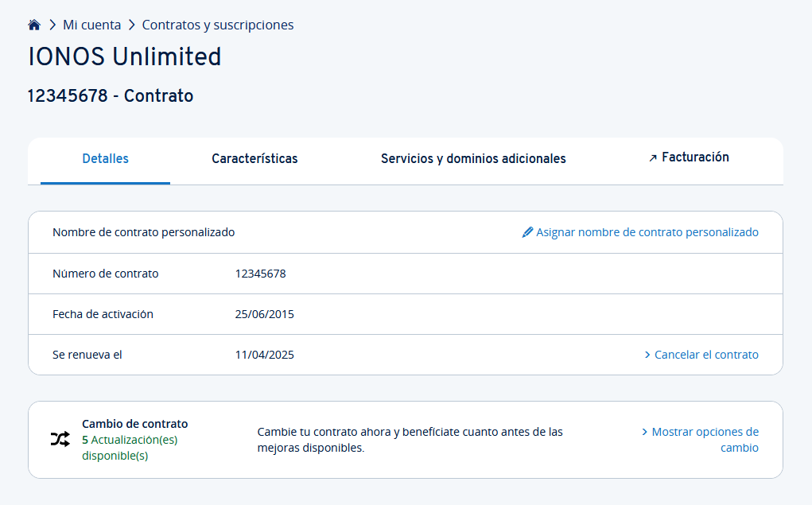
Task: Open Servicios y dominios adicionales tab
Action: pyautogui.click(x=473, y=158)
